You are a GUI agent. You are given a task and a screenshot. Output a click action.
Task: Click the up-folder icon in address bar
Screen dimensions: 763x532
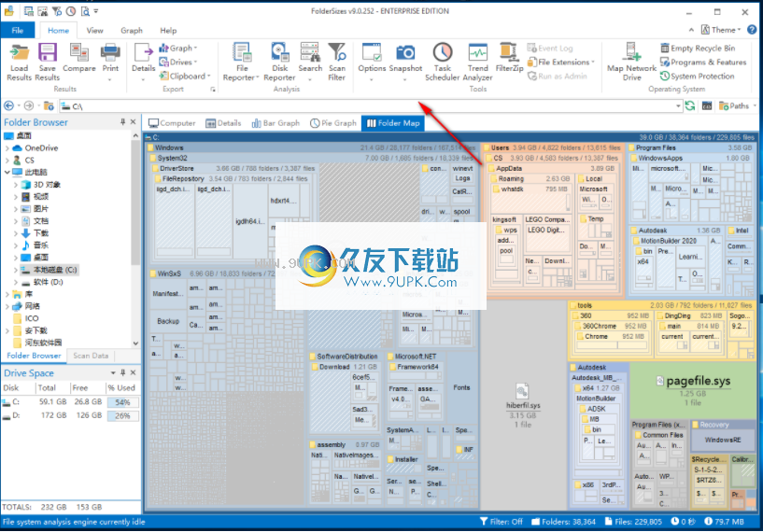49,106
